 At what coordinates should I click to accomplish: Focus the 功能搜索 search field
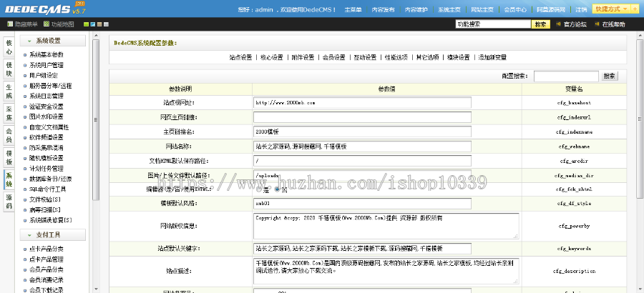tap(493, 24)
